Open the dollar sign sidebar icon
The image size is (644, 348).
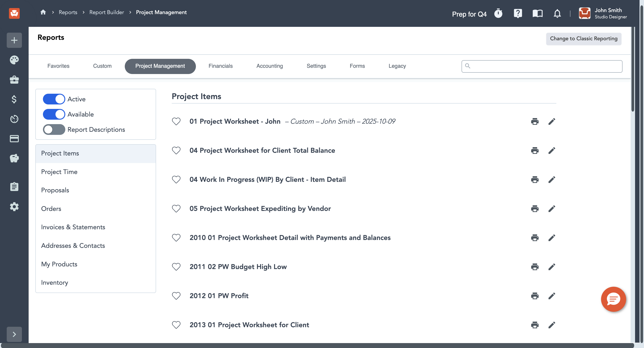pyautogui.click(x=14, y=99)
